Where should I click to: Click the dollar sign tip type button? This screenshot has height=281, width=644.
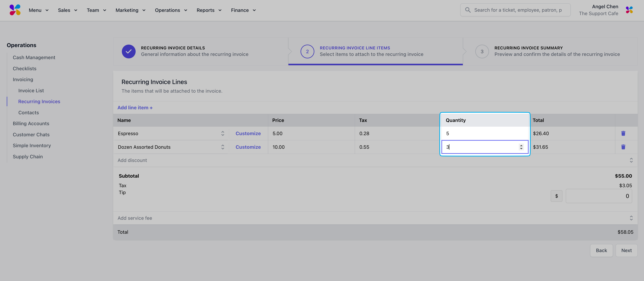pos(556,196)
